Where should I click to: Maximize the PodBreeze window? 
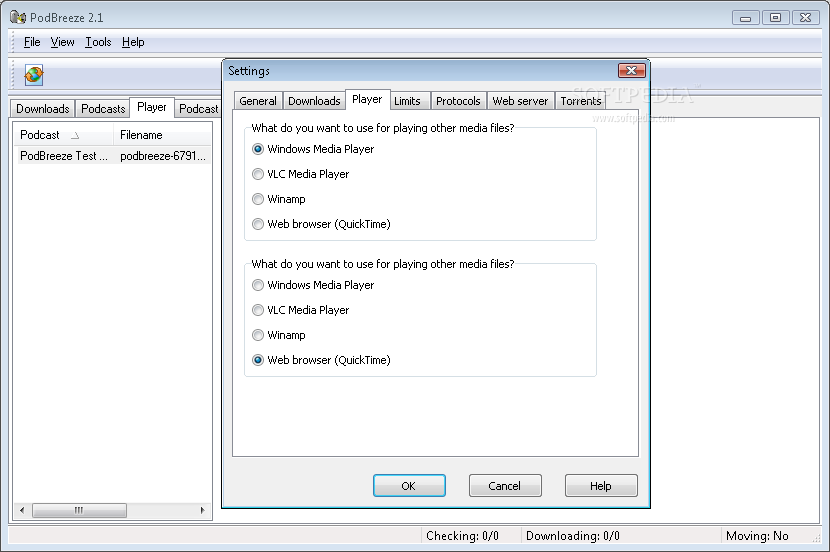[775, 18]
